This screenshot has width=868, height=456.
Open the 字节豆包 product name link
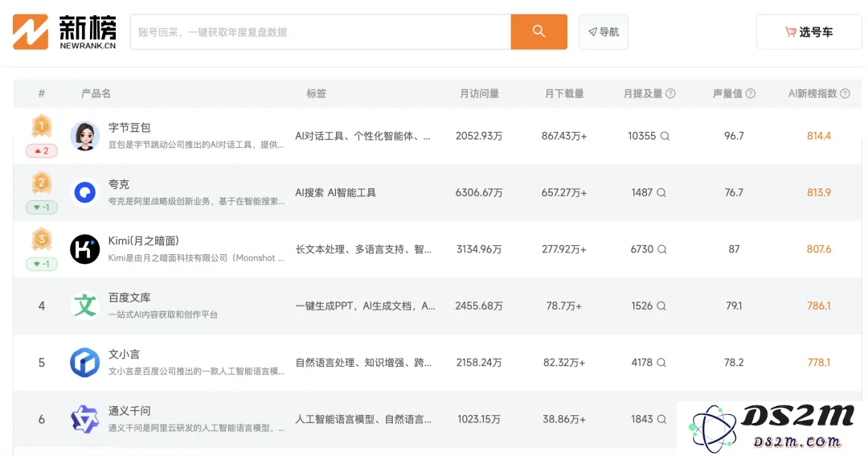point(129,127)
